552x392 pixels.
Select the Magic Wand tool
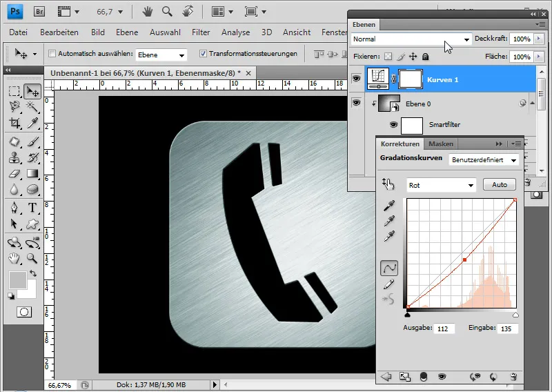32,107
